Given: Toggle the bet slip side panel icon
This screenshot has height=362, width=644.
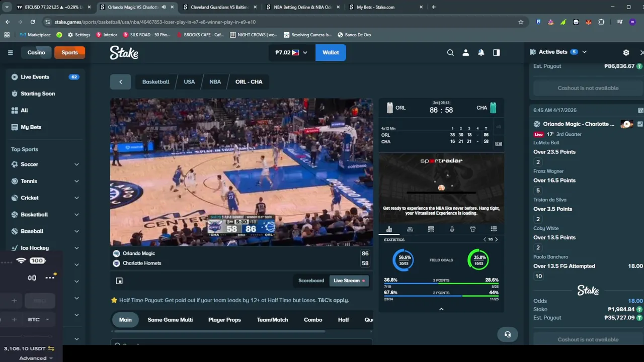Looking at the screenshot, I should pos(497,52).
